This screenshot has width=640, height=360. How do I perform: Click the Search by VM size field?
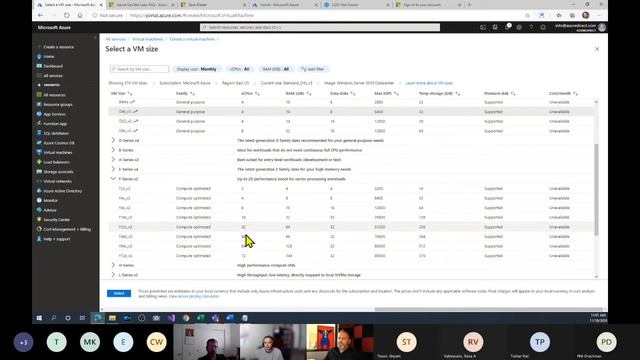tap(139, 69)
